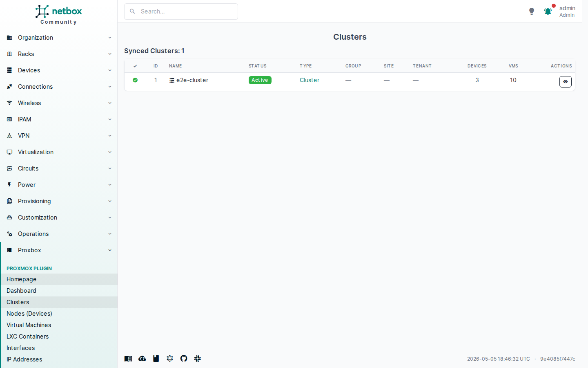
Task: Open Virtual Machines in the sidebar
Action: click(59, 325)
